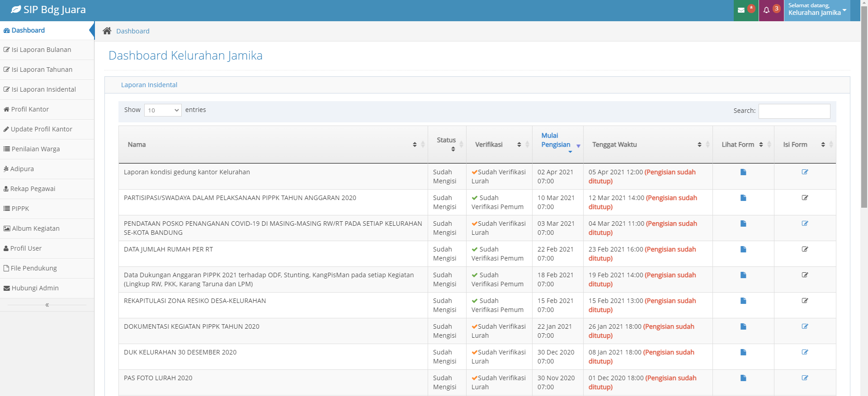The image size is (868, 396).
Task: Open Rekap Pegawai in sidebar
Action: coord(47,189)
